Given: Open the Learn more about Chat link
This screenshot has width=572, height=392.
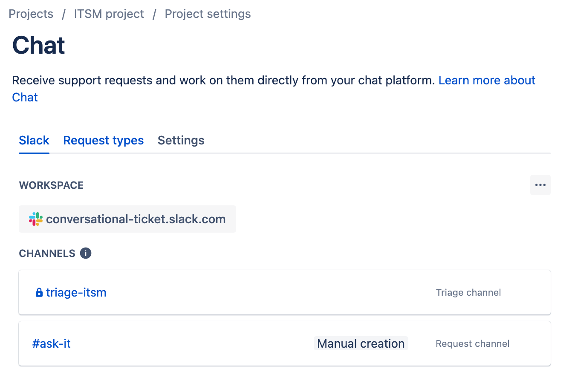Looking at the screenshot, I should (x=487, y=80).
